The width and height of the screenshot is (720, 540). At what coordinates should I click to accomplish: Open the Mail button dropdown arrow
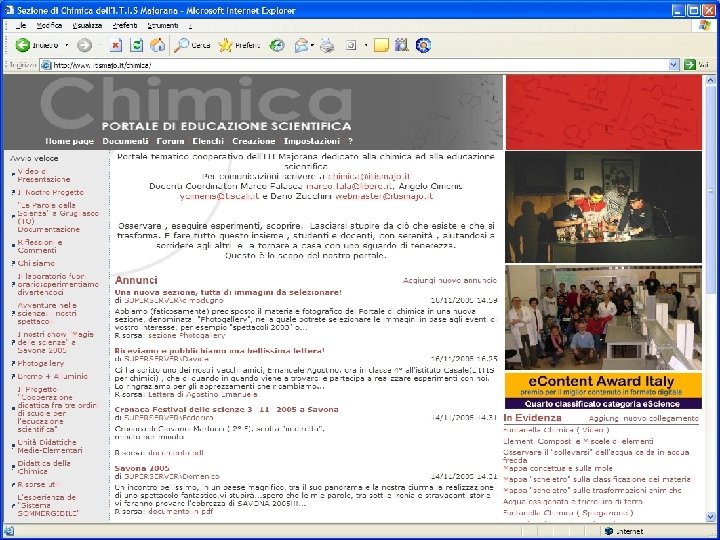[x=312, y=45]
